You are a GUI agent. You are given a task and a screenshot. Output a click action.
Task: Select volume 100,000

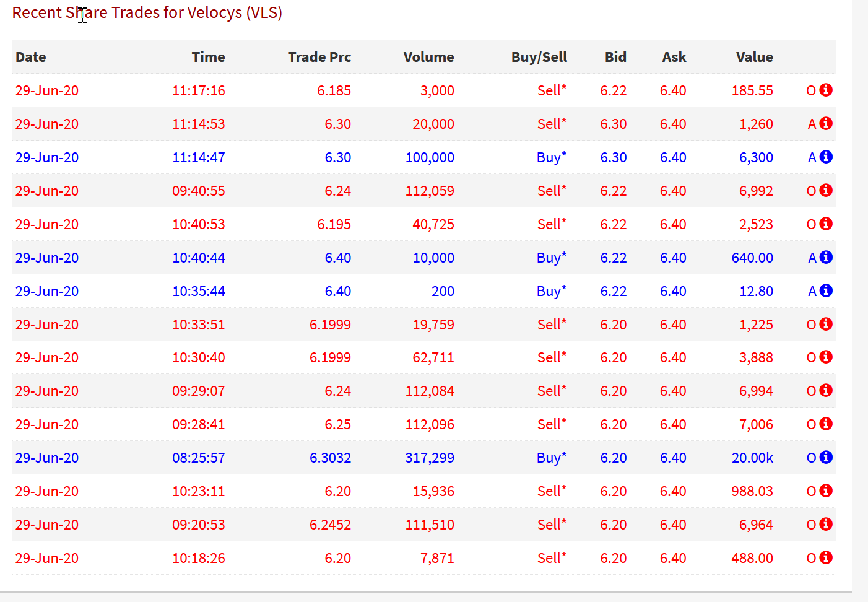[430, 157]
